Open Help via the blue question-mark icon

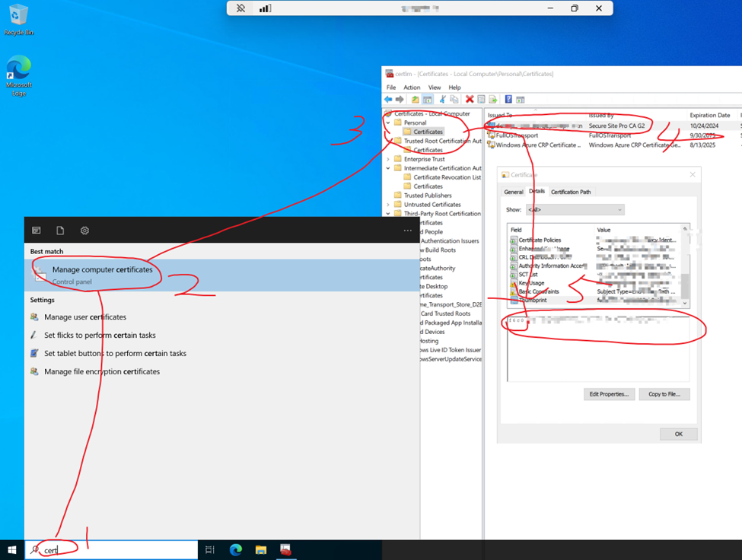[508, 100]
